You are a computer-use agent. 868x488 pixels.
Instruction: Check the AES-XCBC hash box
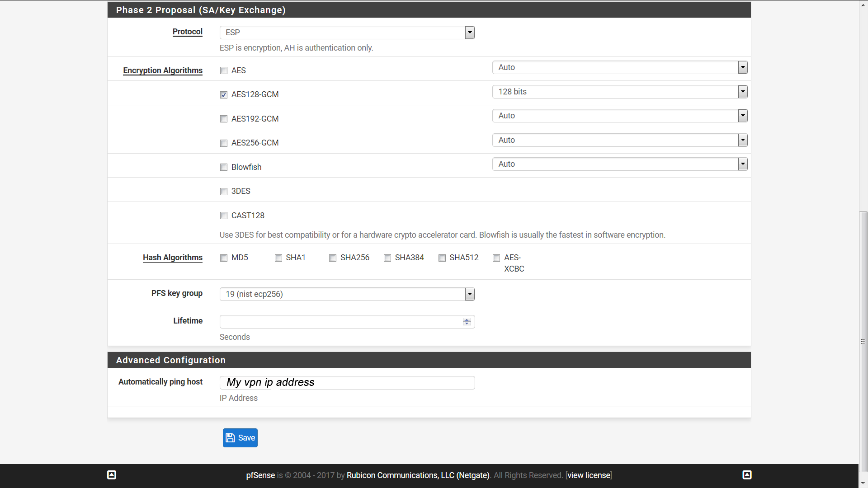click(x=496, y=258)
